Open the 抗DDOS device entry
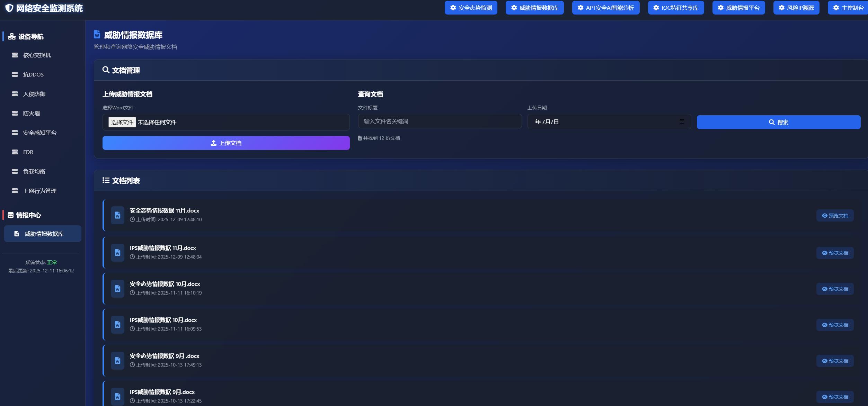The width and height of the screenshot is (868, 406). tap(33, 74)
